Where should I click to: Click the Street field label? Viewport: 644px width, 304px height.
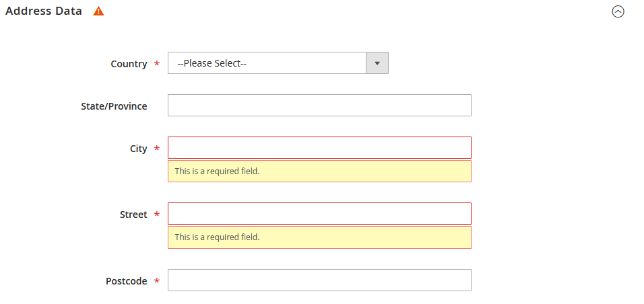(x=133, y=215)
